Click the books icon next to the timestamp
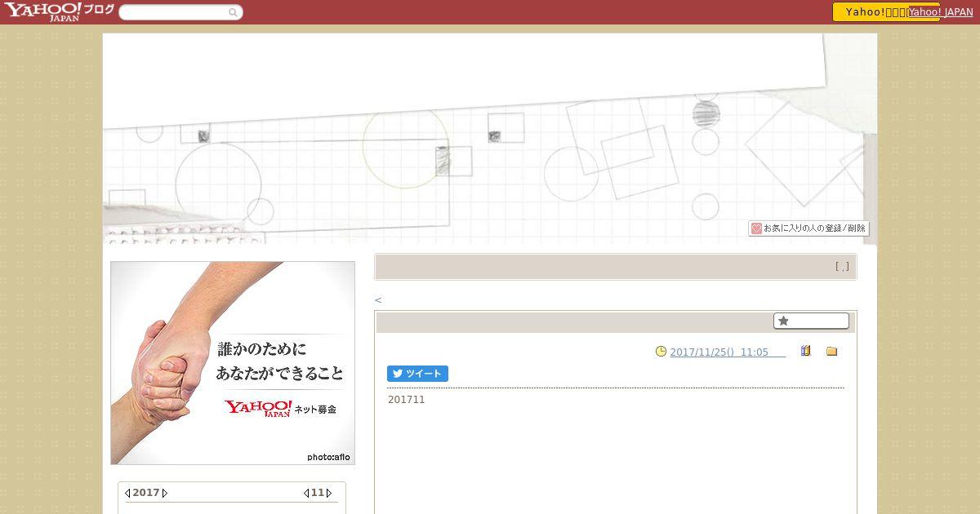 click(806, 352)
